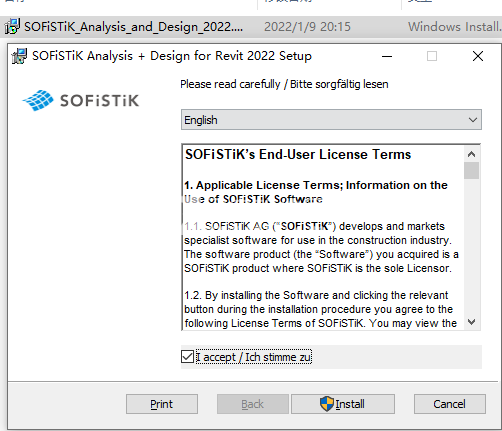Image resolution: width=502 pixels, height=431 pixels.
Task: Click the 2022/1/9 20:15 date cell
Action: coord(307,27)
